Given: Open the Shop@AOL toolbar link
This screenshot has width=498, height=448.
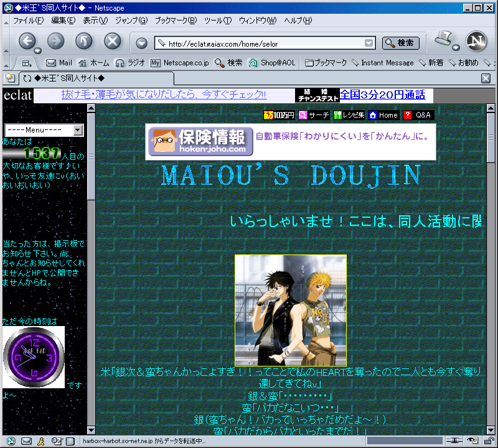Looking at the screenshot, I should coord(272,63).
